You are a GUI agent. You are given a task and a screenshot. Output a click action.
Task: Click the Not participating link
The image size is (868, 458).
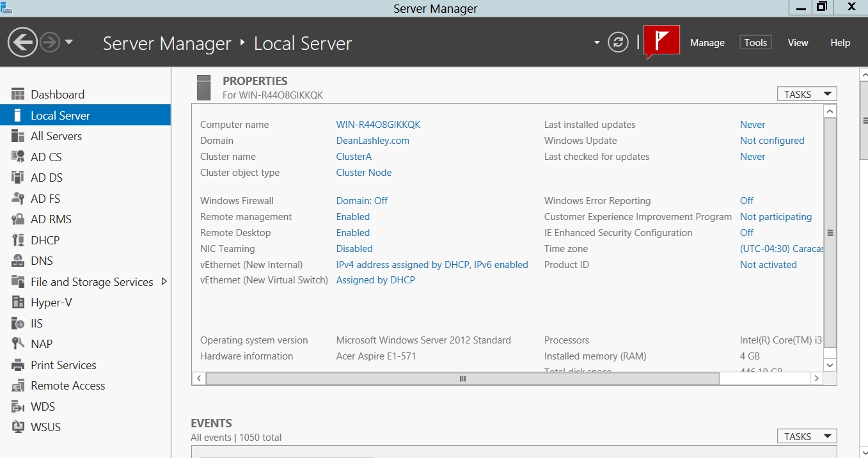pos(776,217)
